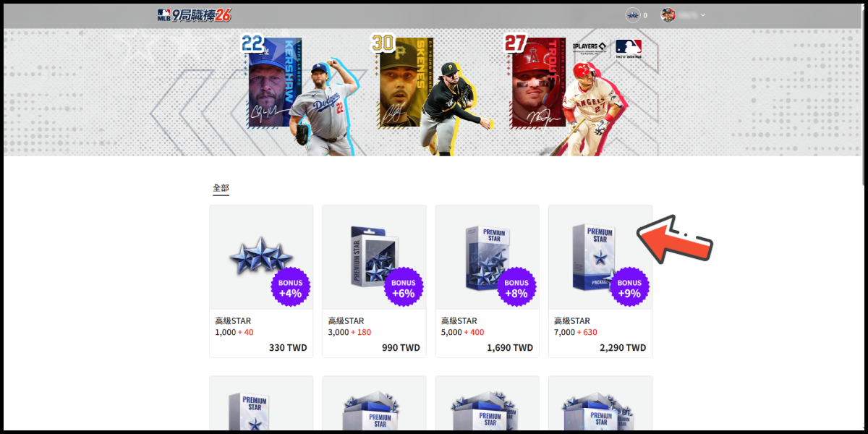
Task: Open the 1,000 + 40 premium star pack
Action: click(x=261, y=281)
